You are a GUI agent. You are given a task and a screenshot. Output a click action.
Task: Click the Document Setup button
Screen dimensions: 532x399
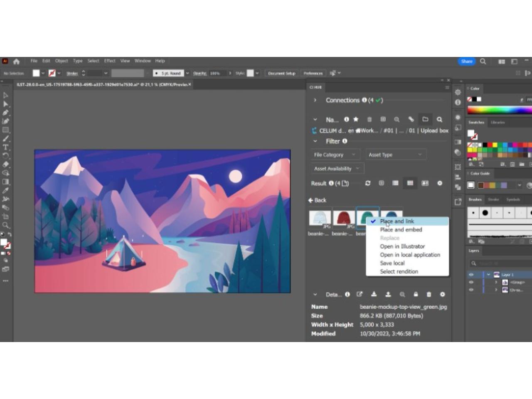[281, 73]
